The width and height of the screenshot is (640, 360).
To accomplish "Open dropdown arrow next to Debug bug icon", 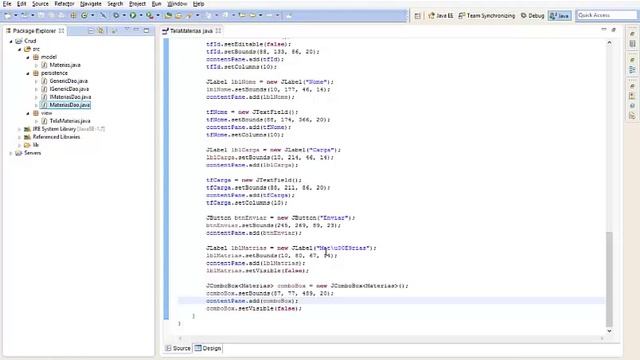I will 124,16.
